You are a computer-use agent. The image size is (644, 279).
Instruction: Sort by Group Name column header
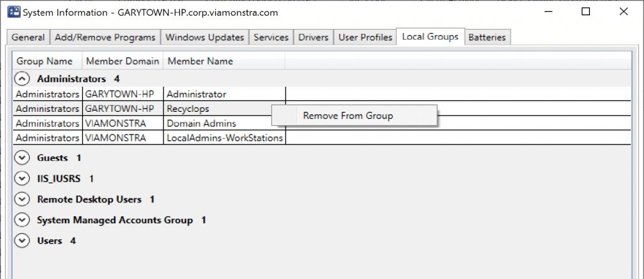click(45, 61)
